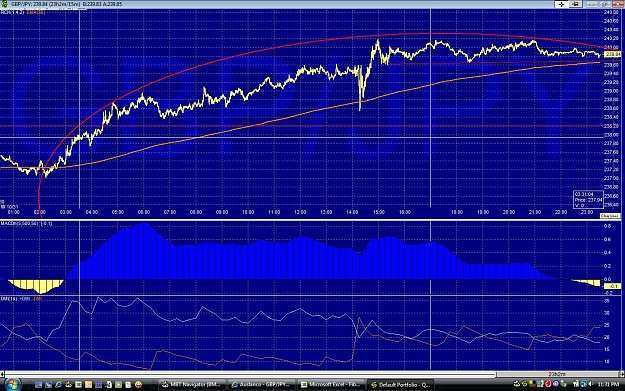Click the chart application icon in title bar

tap(4, 4)
